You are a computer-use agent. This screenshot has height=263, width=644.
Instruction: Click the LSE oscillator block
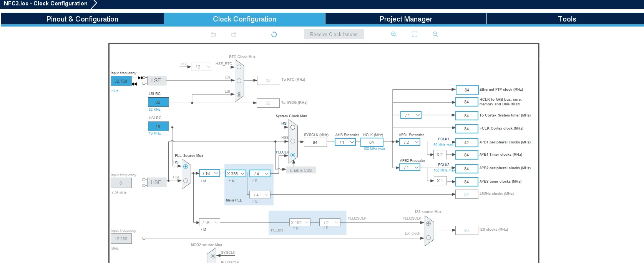[156, 80]
